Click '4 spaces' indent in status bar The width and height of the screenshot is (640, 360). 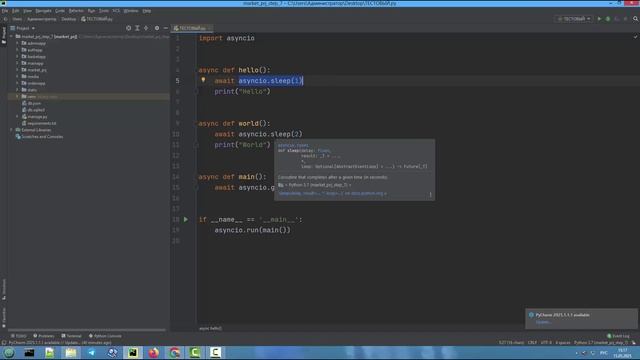tap(562, 343)
